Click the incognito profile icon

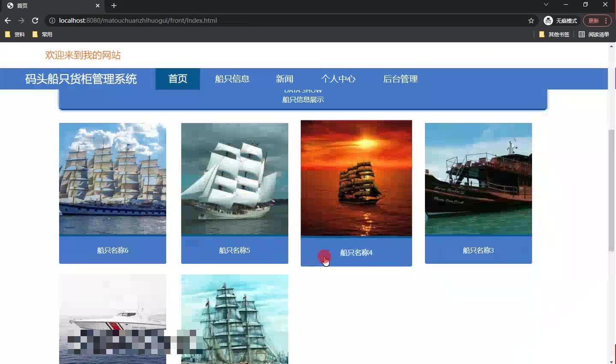point(548,20)
